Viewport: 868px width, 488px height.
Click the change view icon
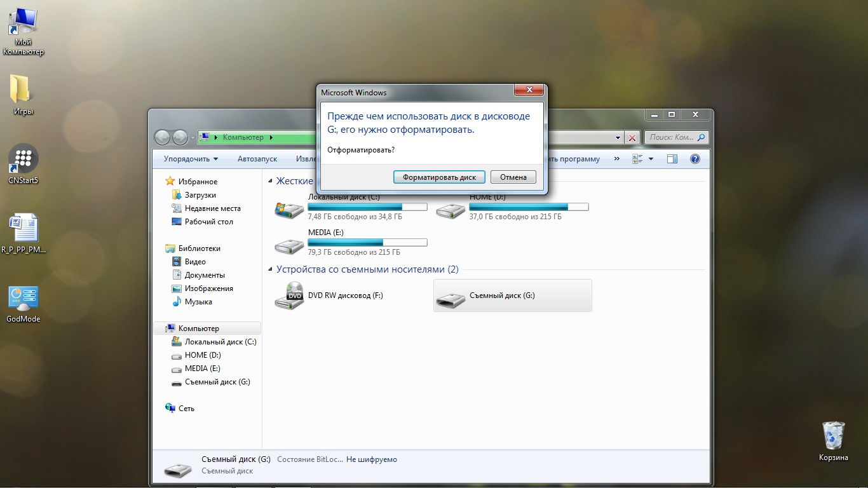(637, 159)
